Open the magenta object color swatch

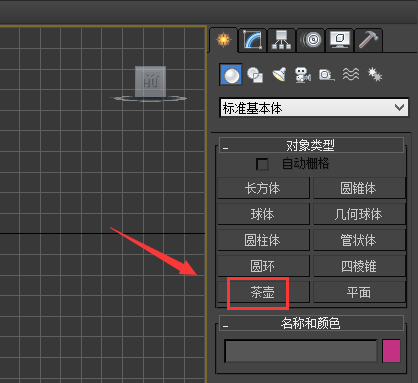click(x=391, y=351)
